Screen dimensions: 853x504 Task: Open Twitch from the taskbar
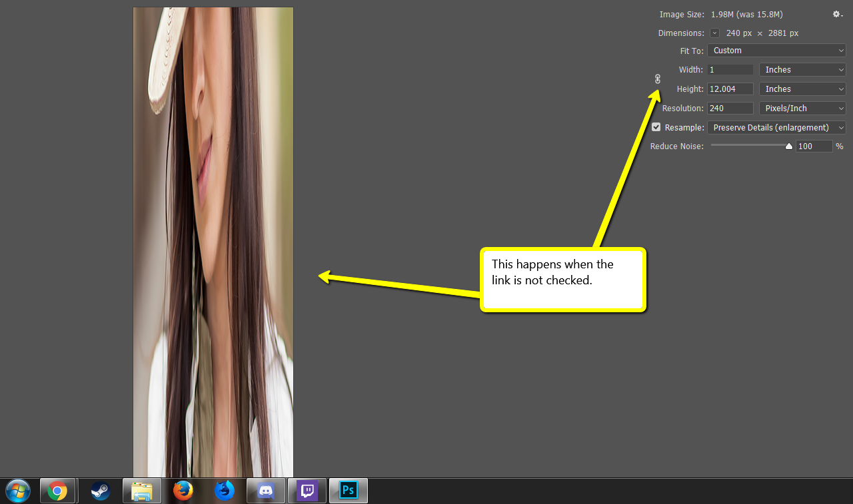307,491
